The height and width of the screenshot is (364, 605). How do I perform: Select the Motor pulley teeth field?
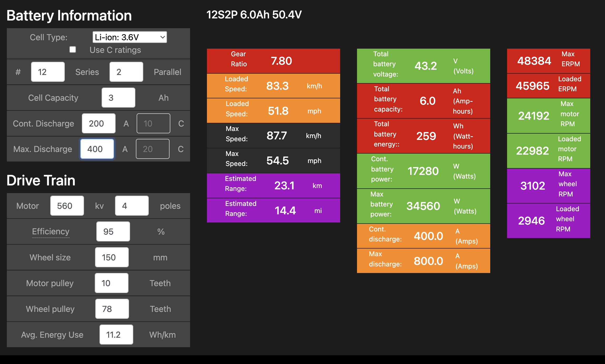(x=112, y=283)
